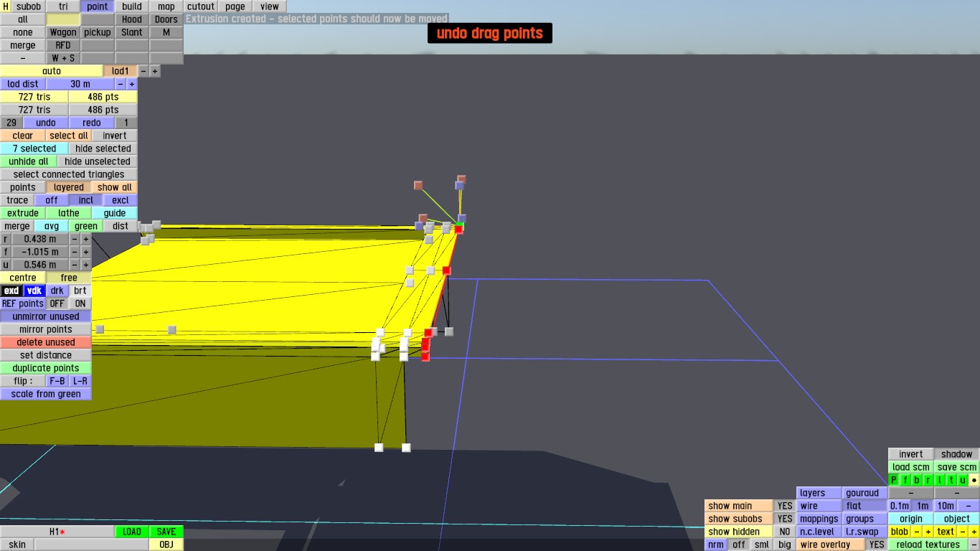
Task: Click select connected triangles
Action: pos(69,174)
